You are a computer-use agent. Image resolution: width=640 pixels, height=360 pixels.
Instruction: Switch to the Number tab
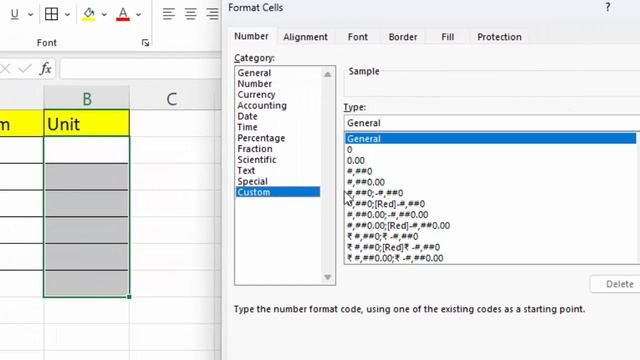[251, 36]
